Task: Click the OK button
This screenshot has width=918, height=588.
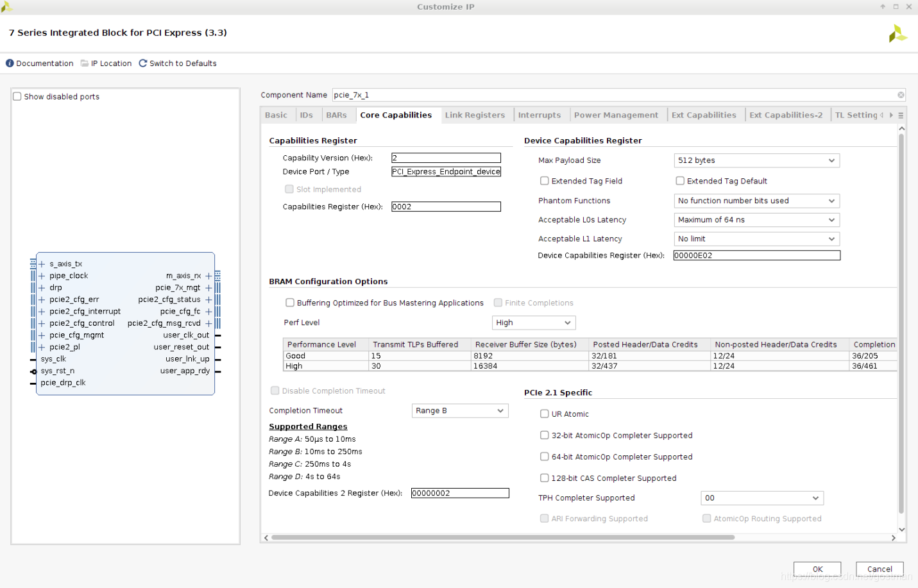Action: [817, 569]
